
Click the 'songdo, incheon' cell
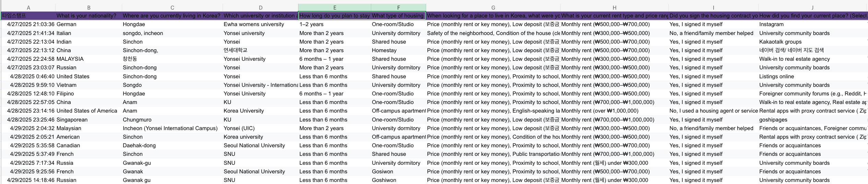(143, 33)
